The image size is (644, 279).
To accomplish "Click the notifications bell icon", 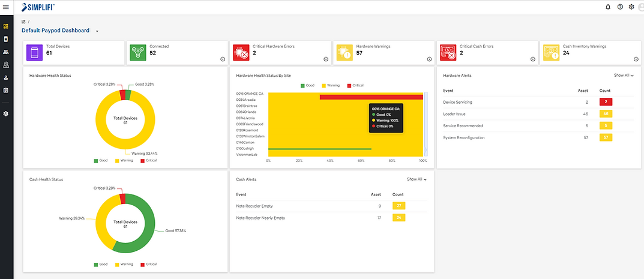I will pyautogui.click(x=608, y=7).
